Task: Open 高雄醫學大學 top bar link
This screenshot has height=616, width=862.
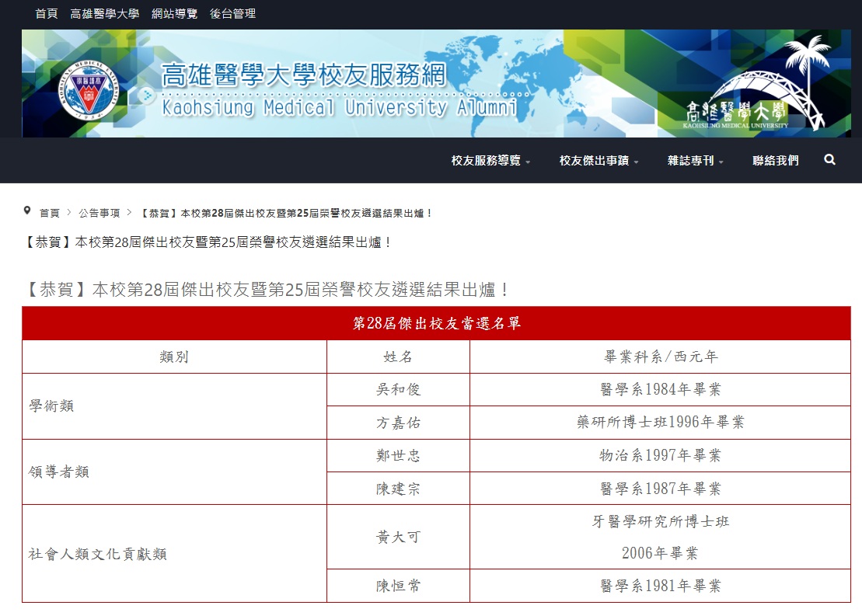Action: click(104, 13)
